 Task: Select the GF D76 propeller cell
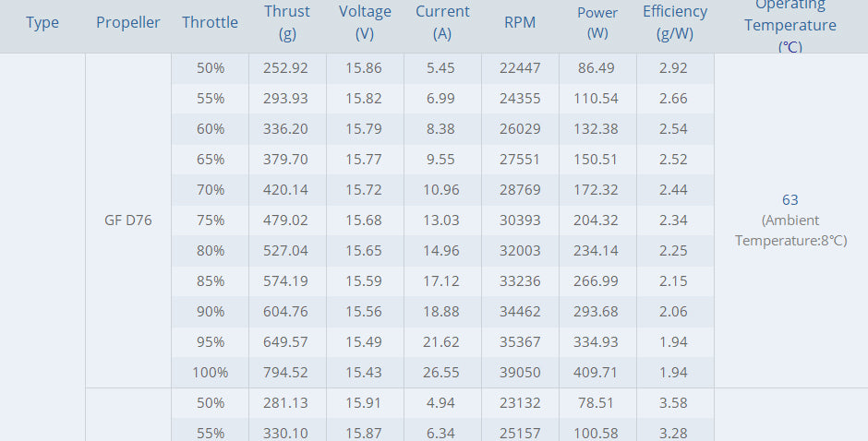coord(127,220)
